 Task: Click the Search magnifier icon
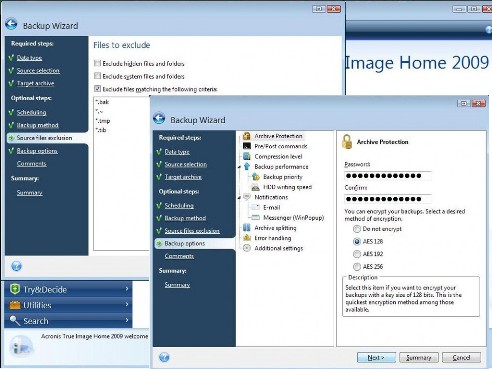tap(15, 320)
